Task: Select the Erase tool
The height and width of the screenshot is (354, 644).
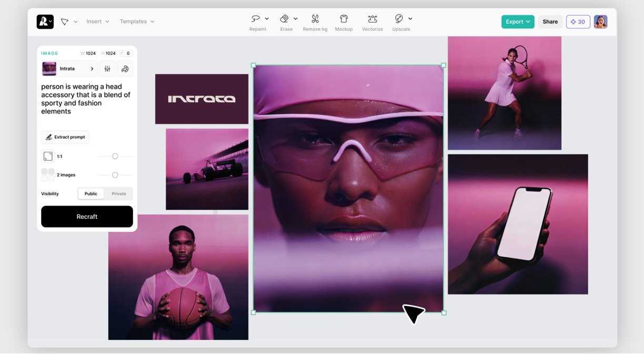Action: 284,19
